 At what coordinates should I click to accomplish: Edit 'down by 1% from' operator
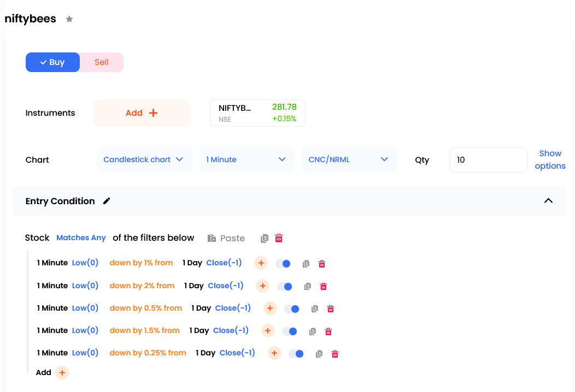(x=141, y=263)
